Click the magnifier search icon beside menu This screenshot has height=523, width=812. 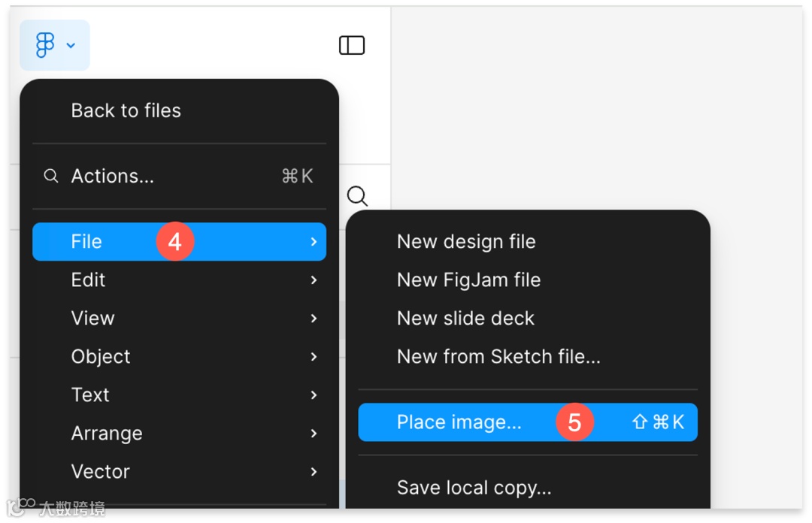(x=357, y=196)
